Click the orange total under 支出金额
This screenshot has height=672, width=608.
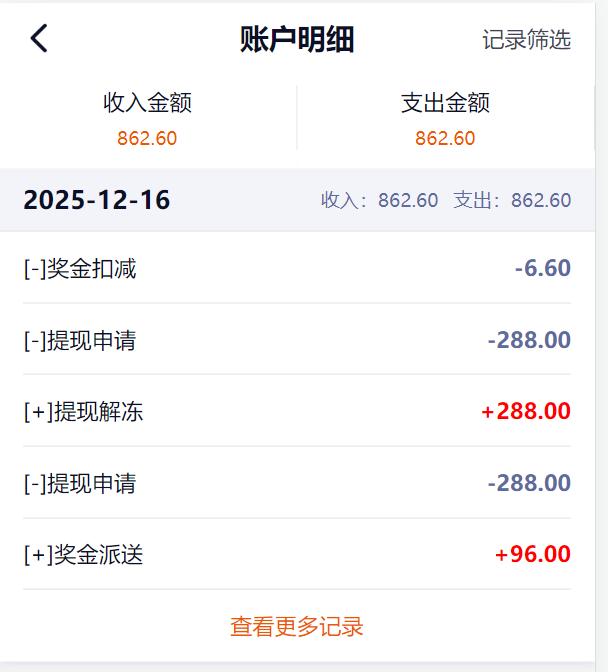point(445,138)
